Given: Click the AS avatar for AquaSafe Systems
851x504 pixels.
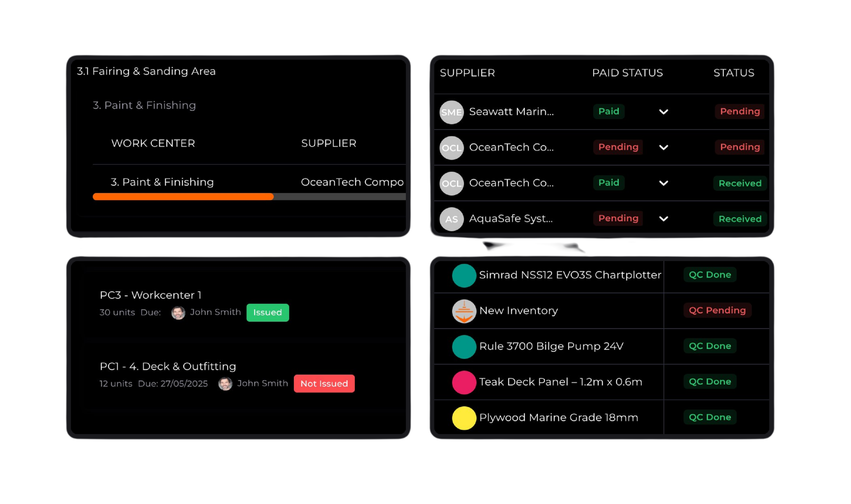Looking at the screenshot, I should point(451,219).
